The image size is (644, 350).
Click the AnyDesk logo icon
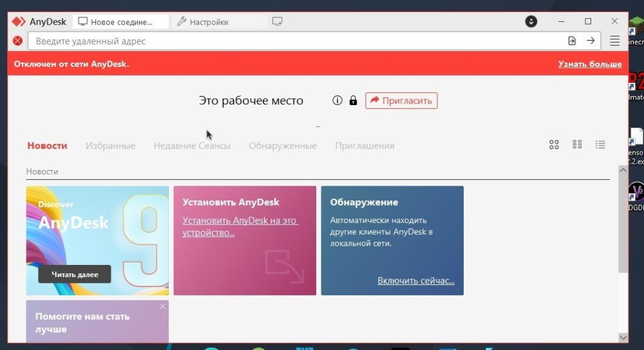pyautogui.click(x=19, y=21)
